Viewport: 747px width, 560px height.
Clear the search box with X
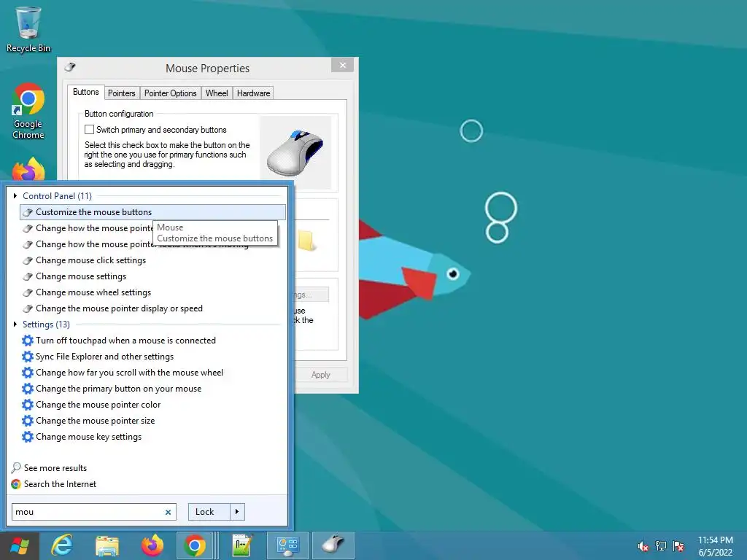click(169, 513)
